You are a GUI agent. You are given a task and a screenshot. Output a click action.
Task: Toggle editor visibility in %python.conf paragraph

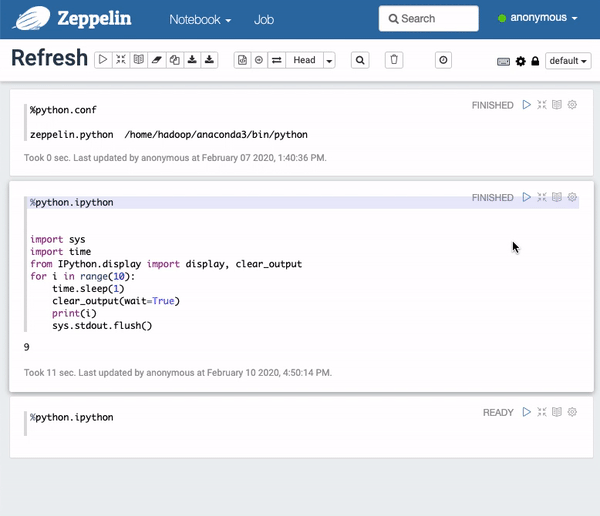pyautogui.click(x=542, y=105)
